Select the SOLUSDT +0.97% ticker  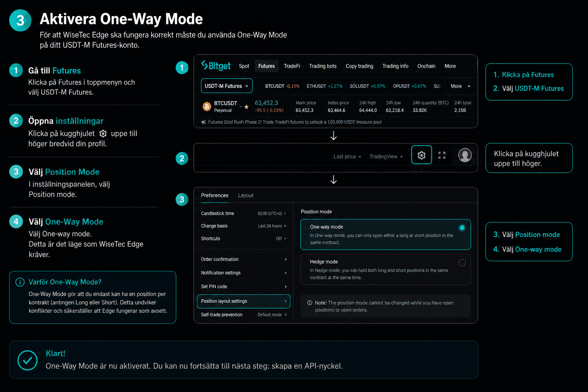pos(367,86)
